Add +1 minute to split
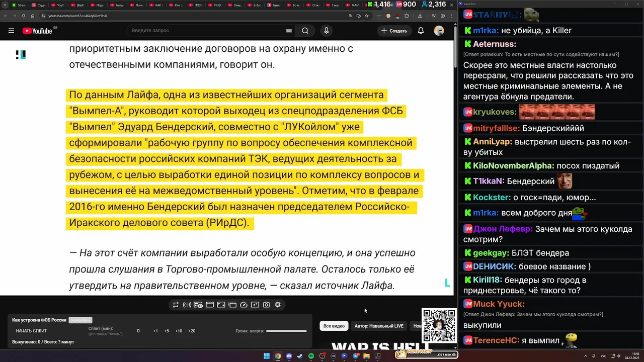 (155, 331)
